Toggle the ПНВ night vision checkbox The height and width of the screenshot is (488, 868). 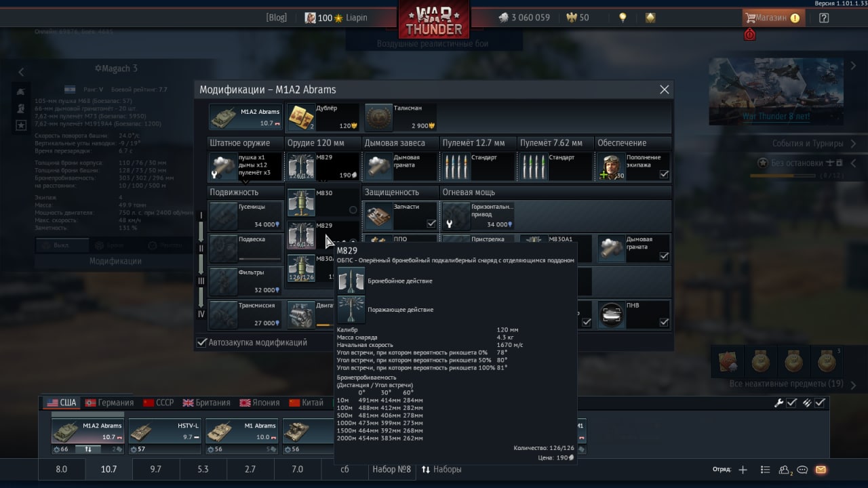click(664, 322)
